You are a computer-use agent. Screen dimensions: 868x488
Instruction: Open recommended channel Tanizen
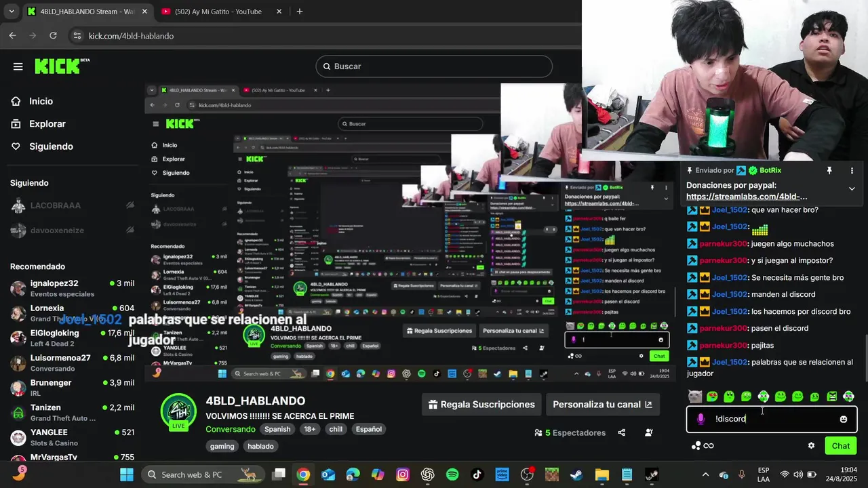click(x=71, y=412)
